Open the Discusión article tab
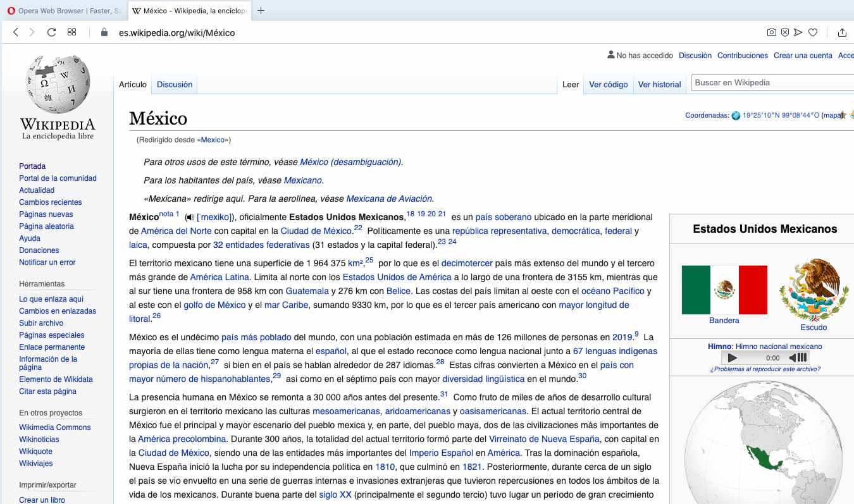Screen dimensions: 854x504 [x=175, y=84]
